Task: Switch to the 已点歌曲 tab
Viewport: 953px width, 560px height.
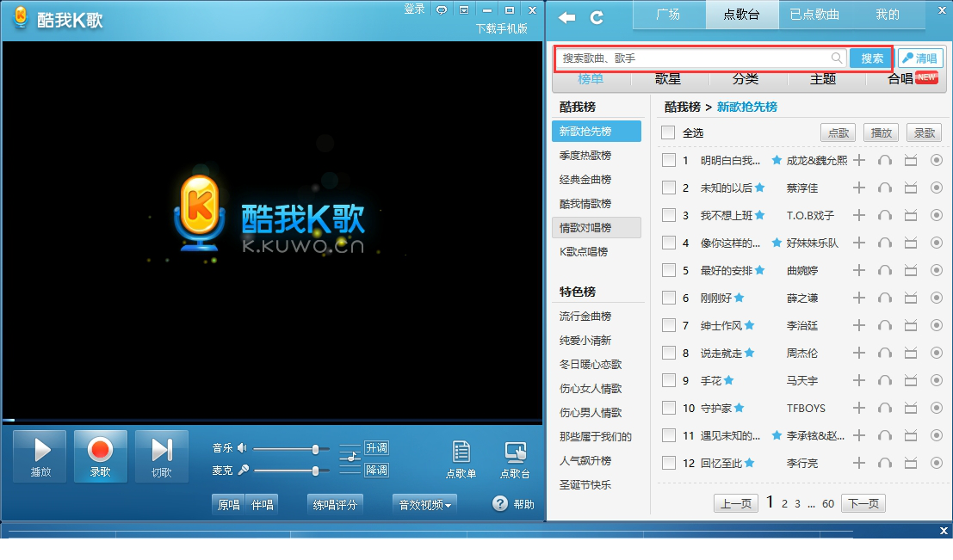Action: (x=816, y=15)
